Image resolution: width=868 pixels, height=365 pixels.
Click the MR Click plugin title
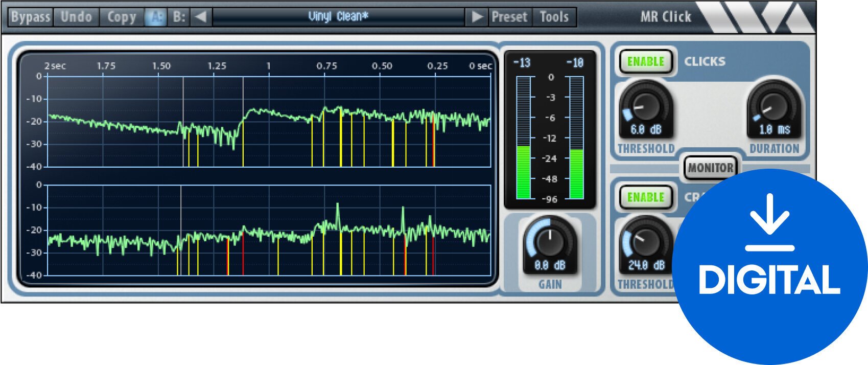coord(666,17)
